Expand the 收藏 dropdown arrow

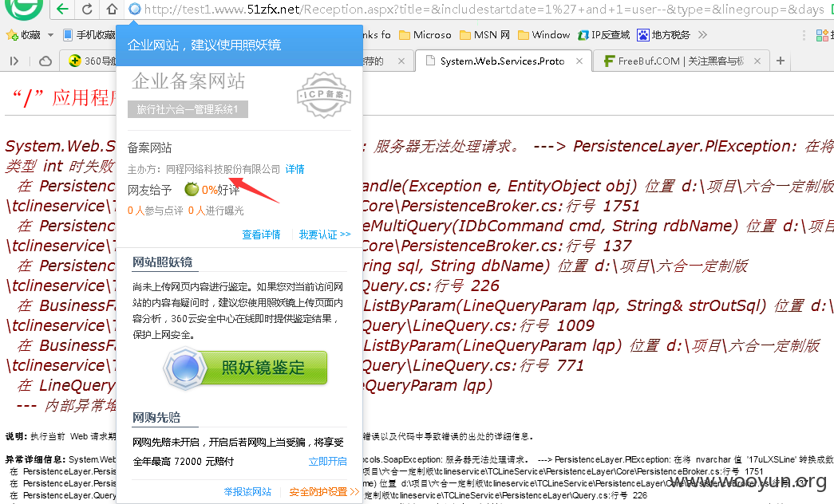pos(50,35)
